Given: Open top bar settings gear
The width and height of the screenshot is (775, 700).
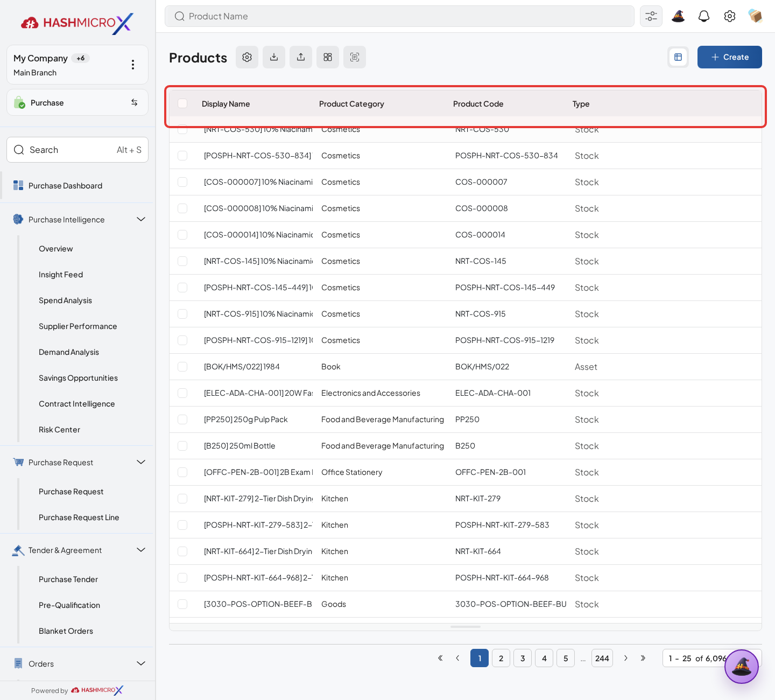Looking at the screenshot, I should pyautogui.click(x=730, y=16).
